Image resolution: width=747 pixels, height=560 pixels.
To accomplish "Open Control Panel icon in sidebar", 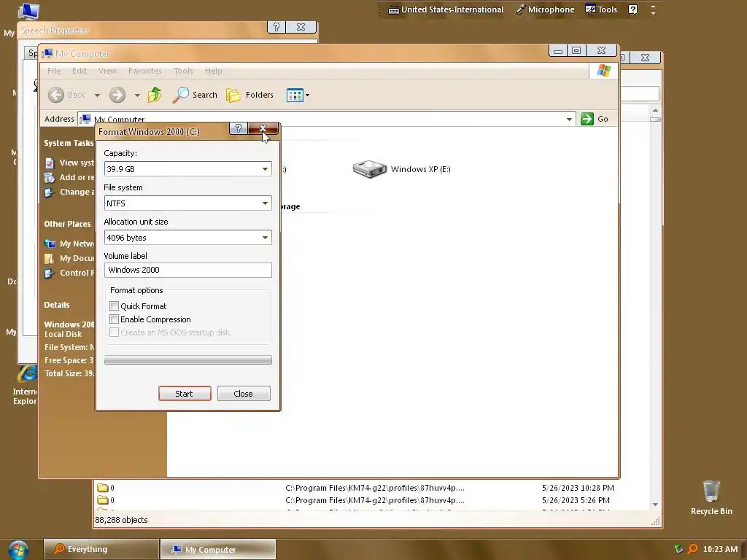I will [x=50, y=273].
